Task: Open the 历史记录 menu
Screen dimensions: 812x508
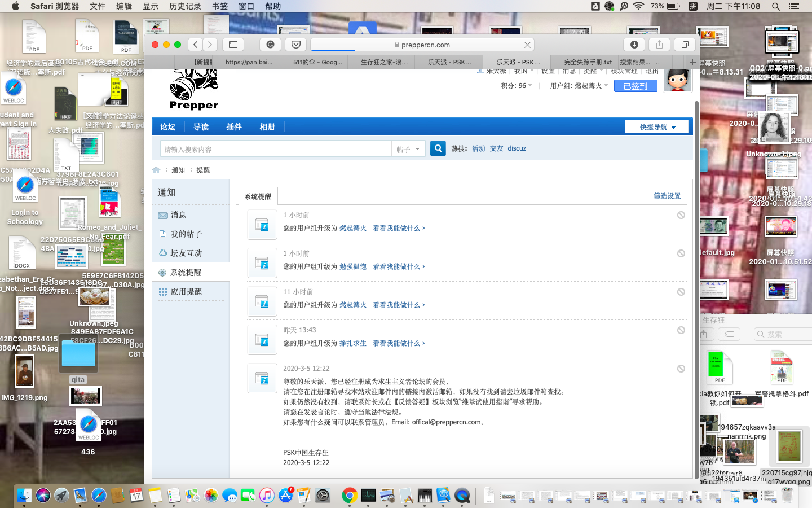Action: (185, 6)
